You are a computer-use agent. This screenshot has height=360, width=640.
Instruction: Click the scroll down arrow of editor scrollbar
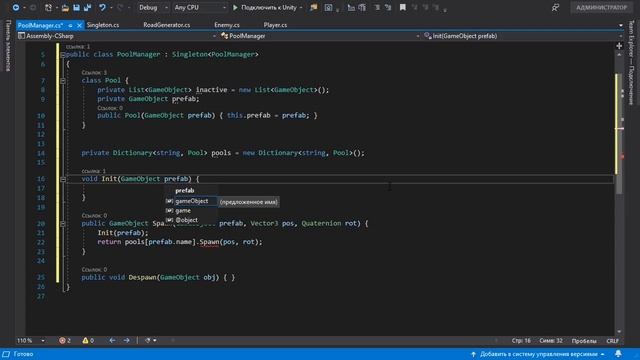pos(619,331)
